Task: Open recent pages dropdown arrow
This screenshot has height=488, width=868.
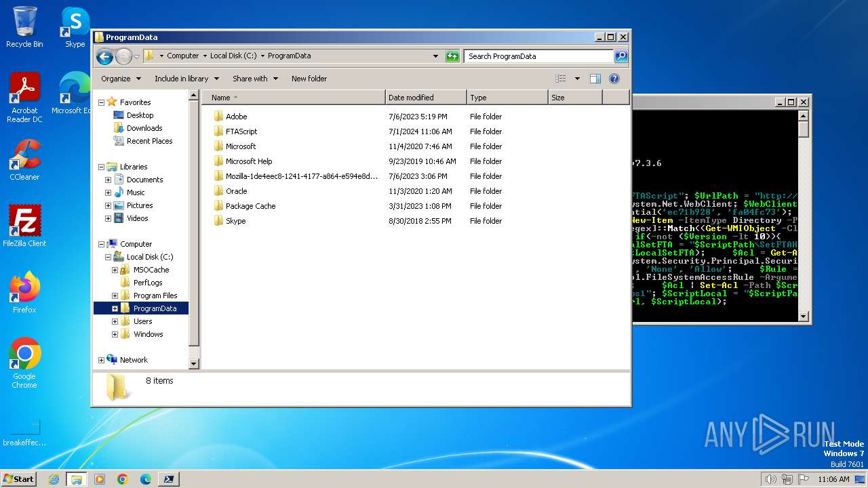Action: (x=137, y=56)
